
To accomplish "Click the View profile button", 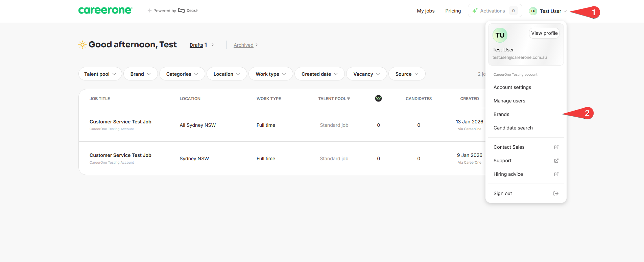I will [x=544, y=33].
